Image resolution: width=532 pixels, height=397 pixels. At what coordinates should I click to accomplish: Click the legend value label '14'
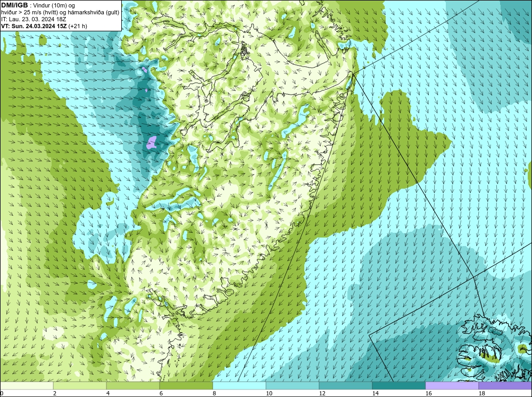click(x=376, y=393)
